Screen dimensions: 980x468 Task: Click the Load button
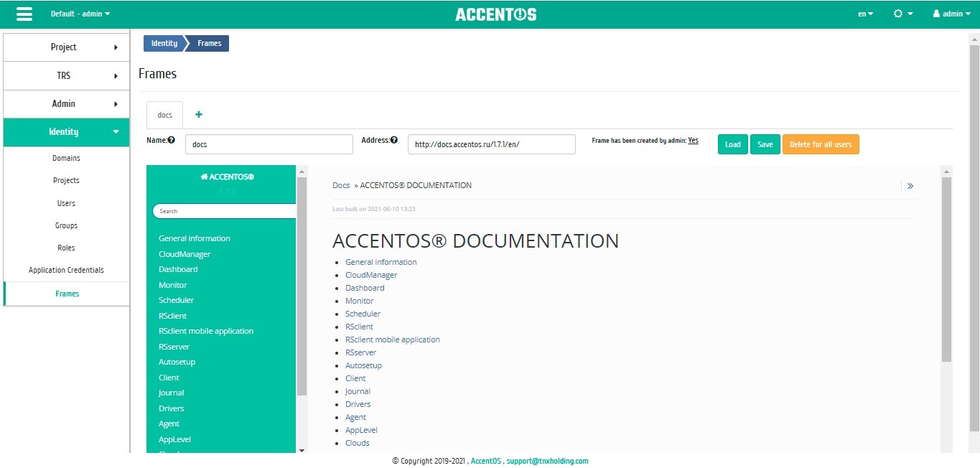tap(733, 144)
